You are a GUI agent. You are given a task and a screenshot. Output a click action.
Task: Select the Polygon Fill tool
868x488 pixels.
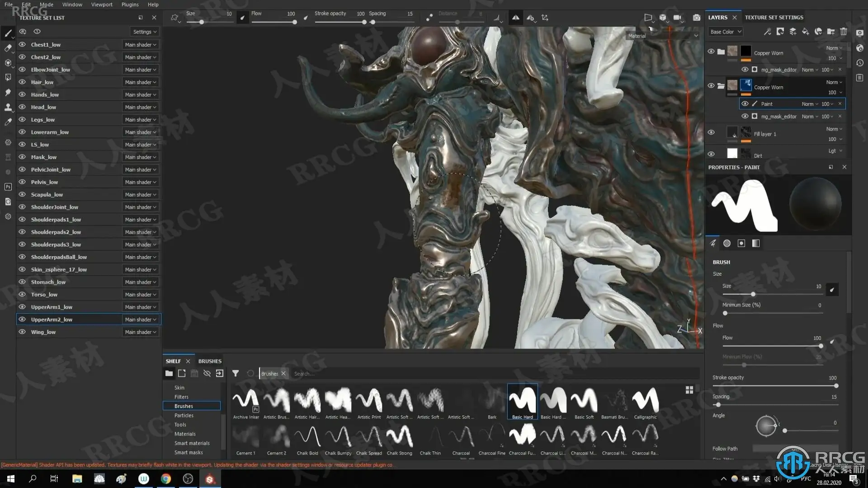(8, 77)
